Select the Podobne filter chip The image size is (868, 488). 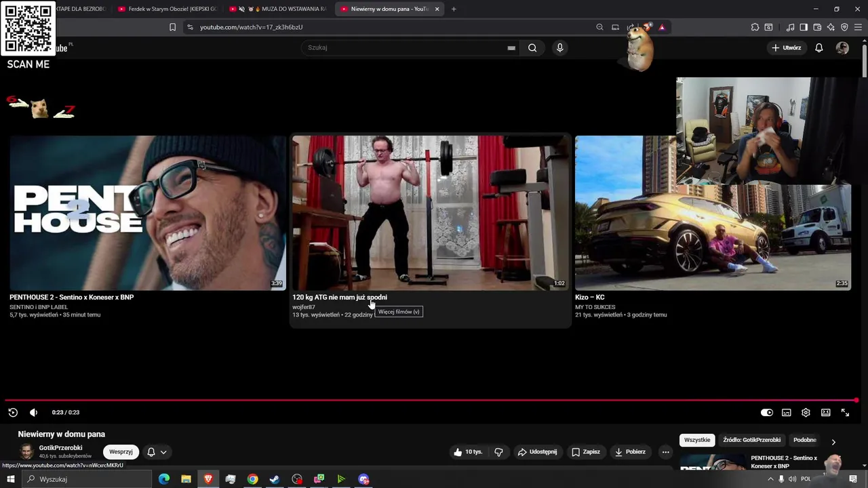click(x=805, y=440)
